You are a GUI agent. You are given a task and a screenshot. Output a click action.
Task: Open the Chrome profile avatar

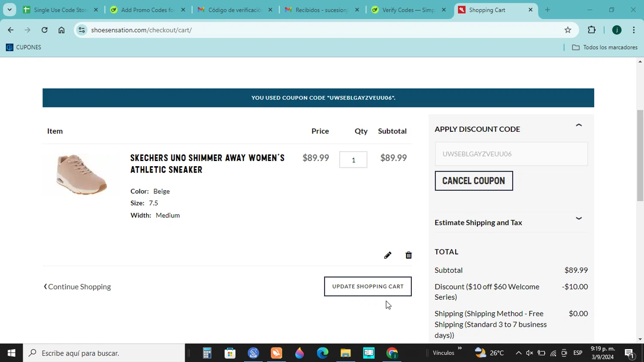pyautogui.click(x=617, y=30)
